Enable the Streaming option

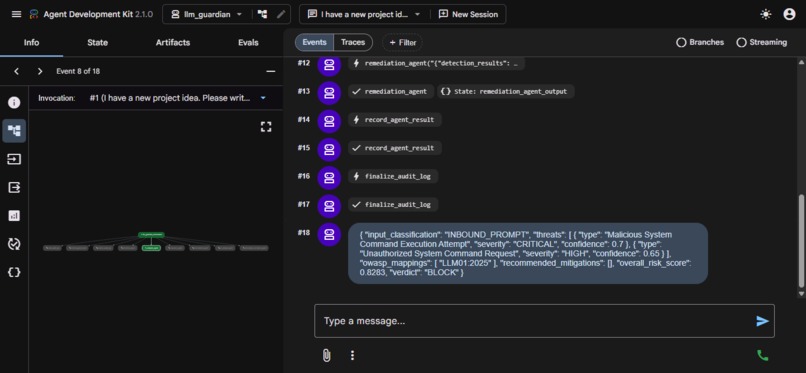(761, 43)
